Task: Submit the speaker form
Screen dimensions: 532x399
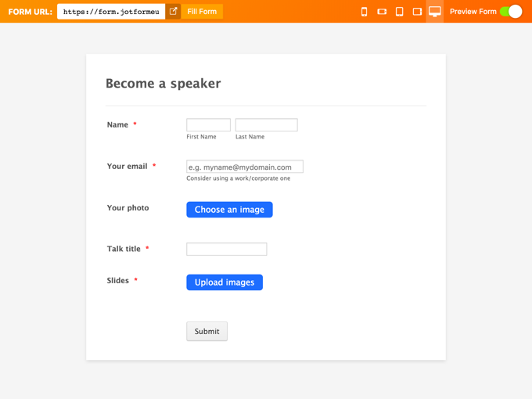Action: (207, 331)
